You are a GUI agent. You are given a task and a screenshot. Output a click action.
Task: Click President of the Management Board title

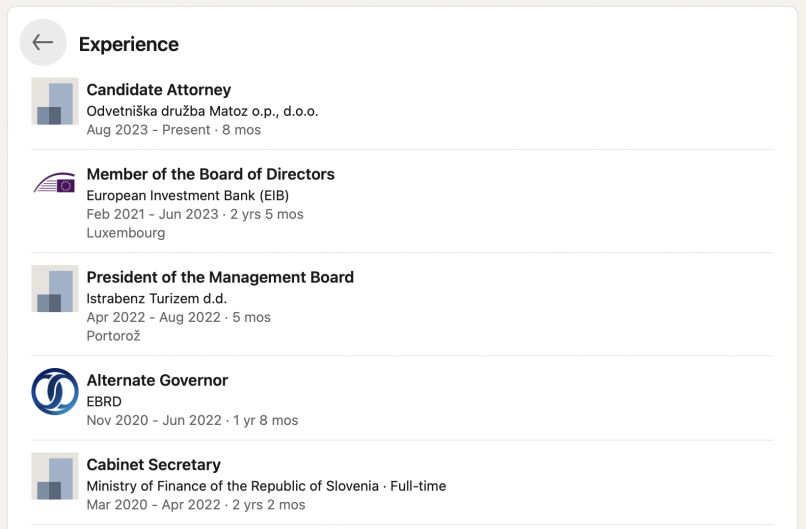(220, 277)
